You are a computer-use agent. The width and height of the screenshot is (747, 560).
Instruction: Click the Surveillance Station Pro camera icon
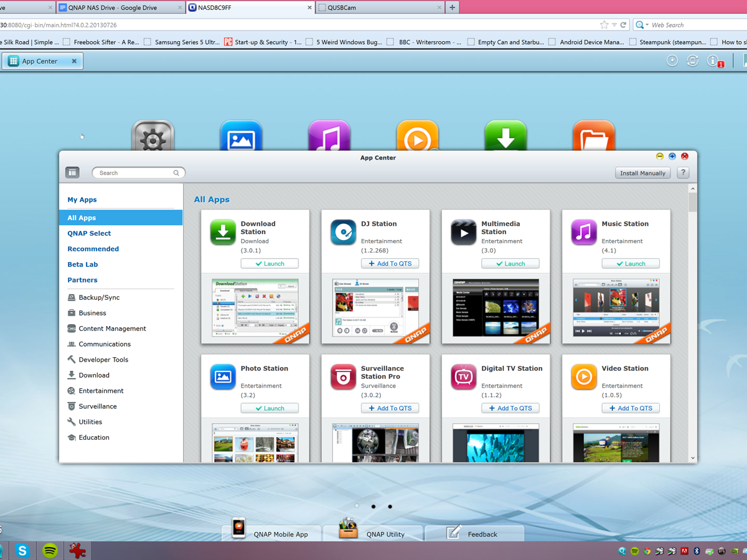coord(343,377)
